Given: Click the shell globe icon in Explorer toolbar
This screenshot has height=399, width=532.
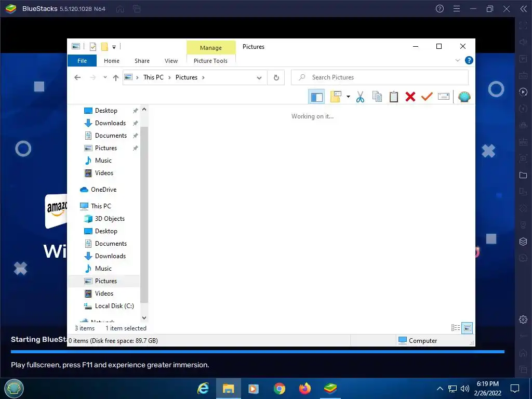Looking at the screenshot, I should pos(464,97).
